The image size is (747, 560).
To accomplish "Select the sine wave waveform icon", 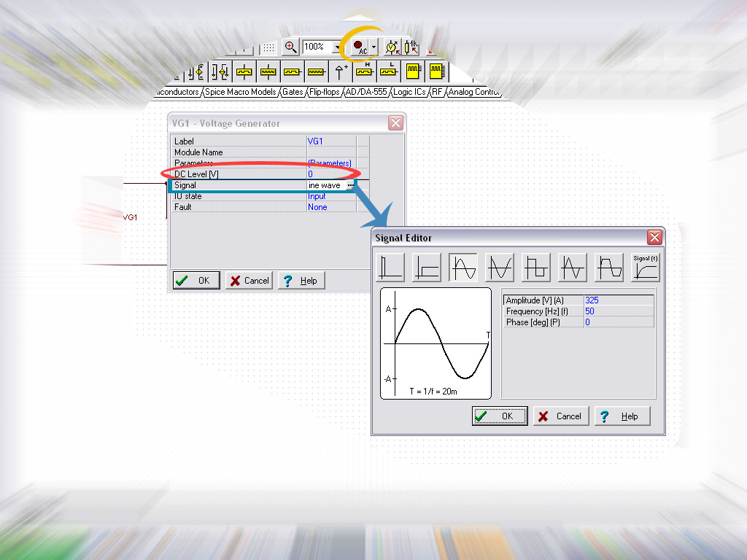I will [463, 267].
